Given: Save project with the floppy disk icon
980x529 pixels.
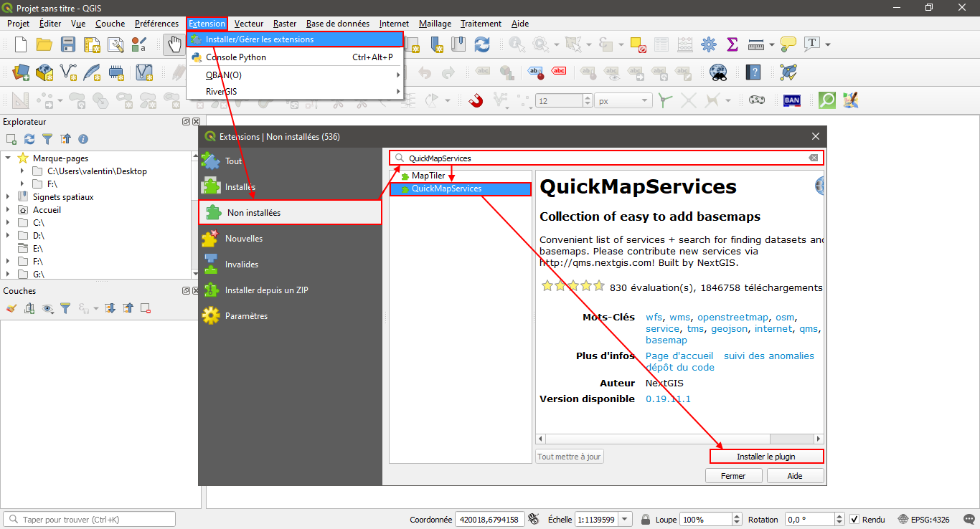Looking at the screenshot, I should [x=68, y=44].
